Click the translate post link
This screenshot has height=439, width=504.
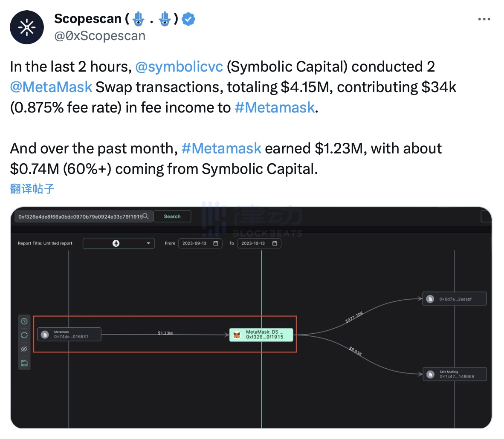pos(32,189)
